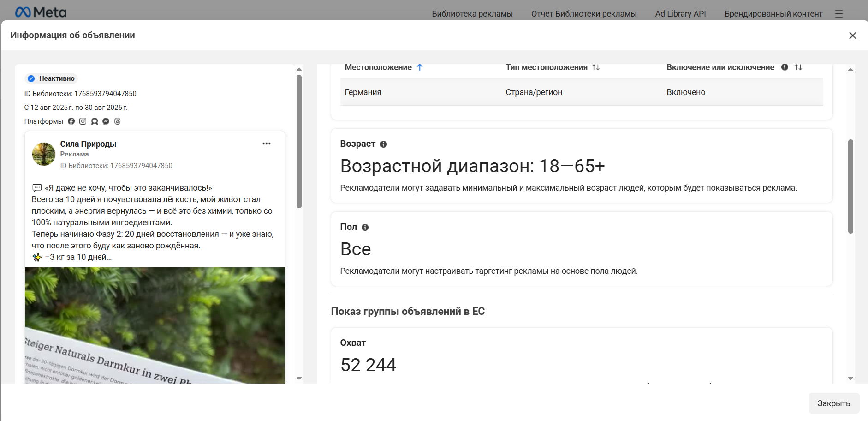Screen dimensions: 868x421
Task: Select the Instagram platform icon
Action: (83, 121)
